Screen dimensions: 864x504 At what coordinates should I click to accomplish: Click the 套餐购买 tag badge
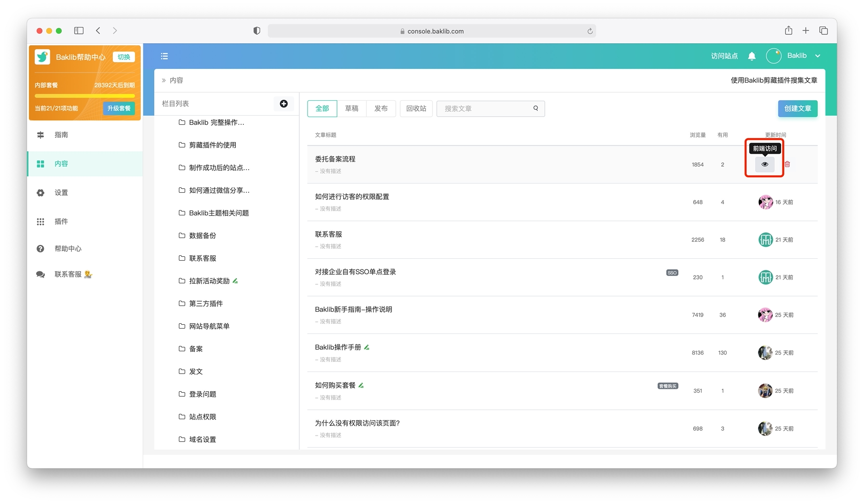pos(668,386)
